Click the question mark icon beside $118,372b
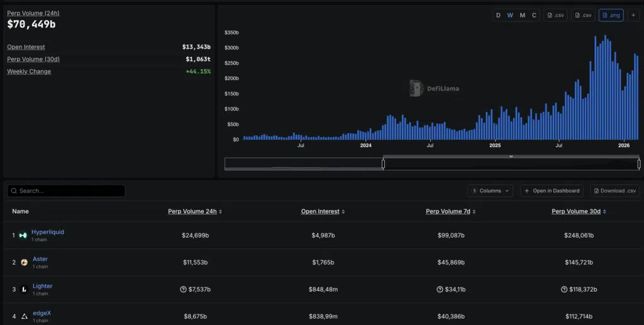Image resolution: width=644 pixels, height=325 pixels. pyautogui.click(x=564, y=289)
